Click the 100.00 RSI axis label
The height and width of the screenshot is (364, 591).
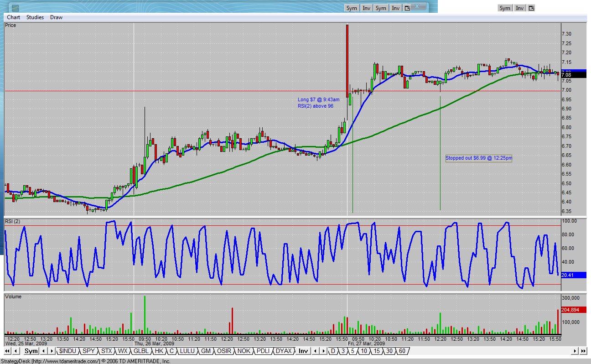pos(570,221)
